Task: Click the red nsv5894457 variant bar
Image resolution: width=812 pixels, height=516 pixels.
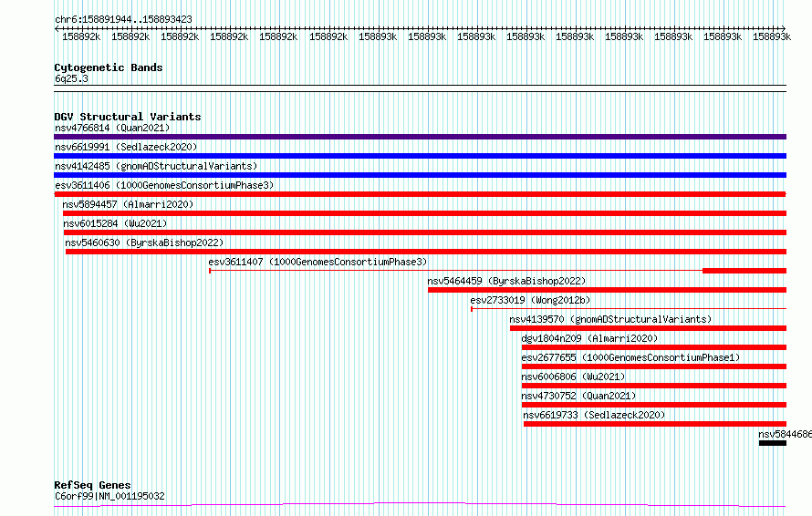Action: click(x=424, y=213)
